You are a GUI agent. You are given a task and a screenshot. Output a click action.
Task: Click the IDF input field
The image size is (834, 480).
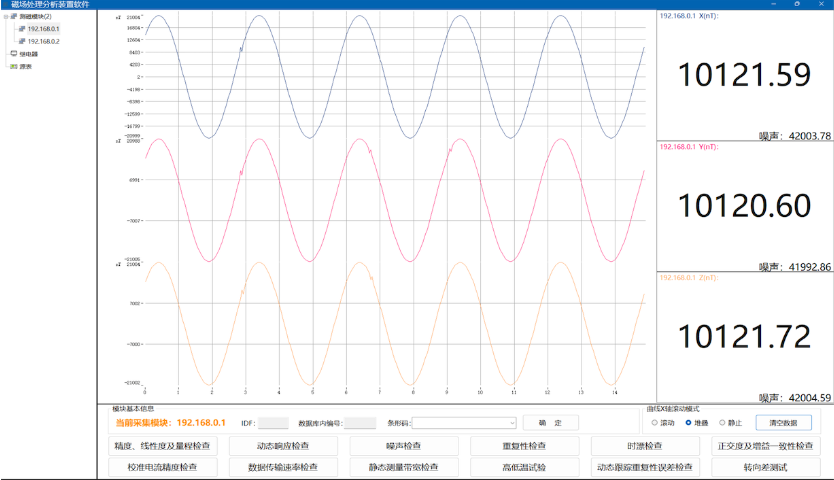tap(273, 423)
